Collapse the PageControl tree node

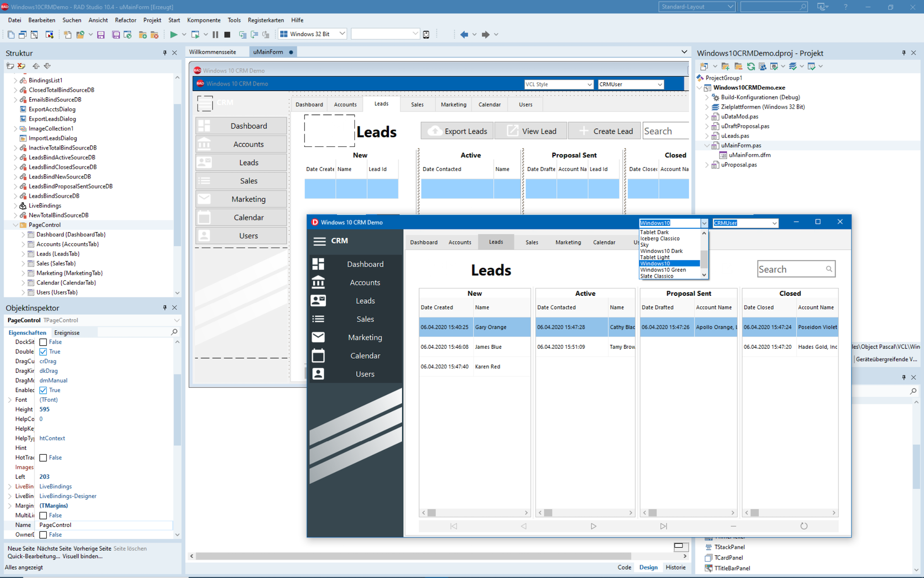[15, 225]
